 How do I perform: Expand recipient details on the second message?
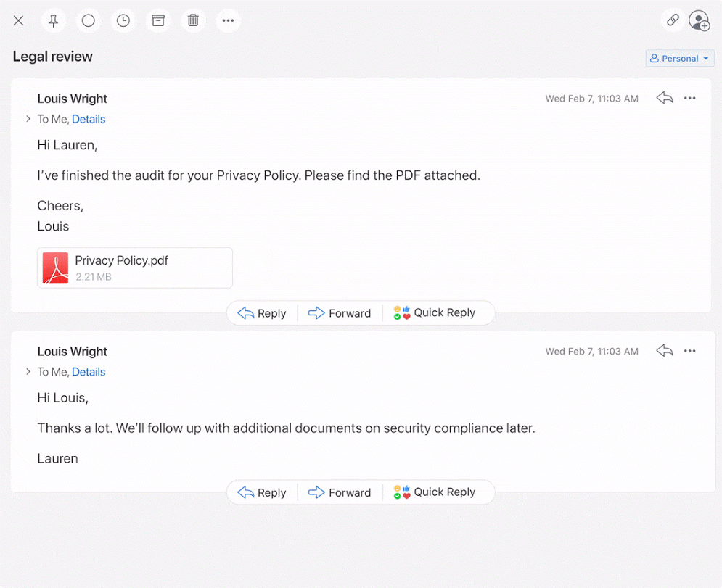click(28, 372)
